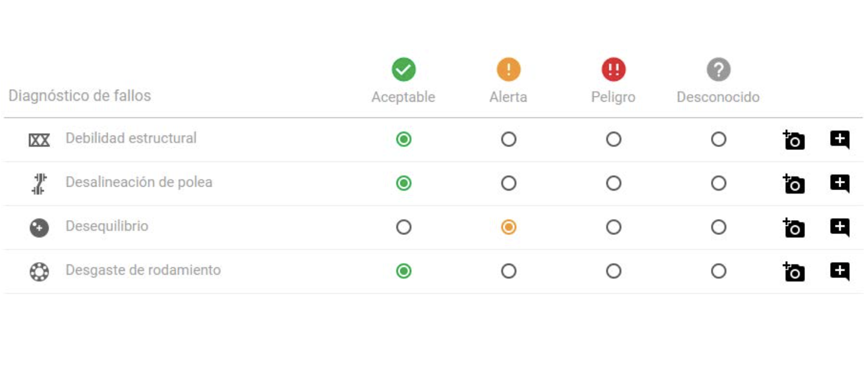
Task: Click the Desgaste de rodamiento label
Action: 143,270
